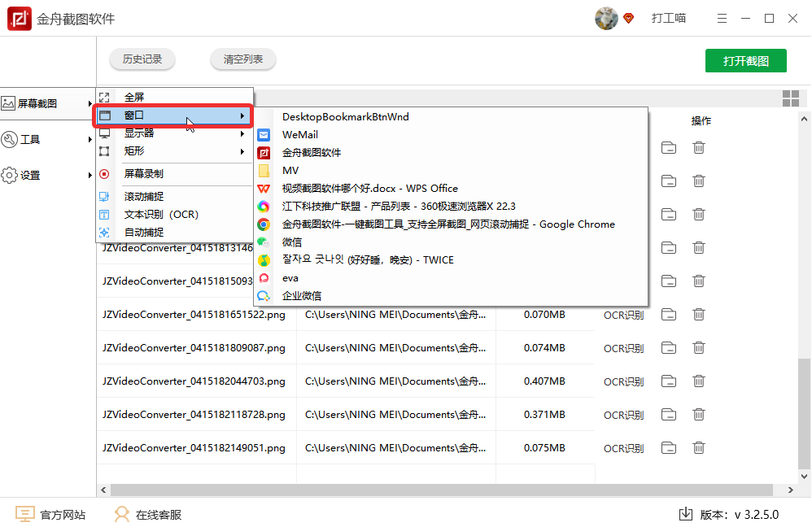
Task: Pick the MV window from the list
Action: click(x=451, y=170)
